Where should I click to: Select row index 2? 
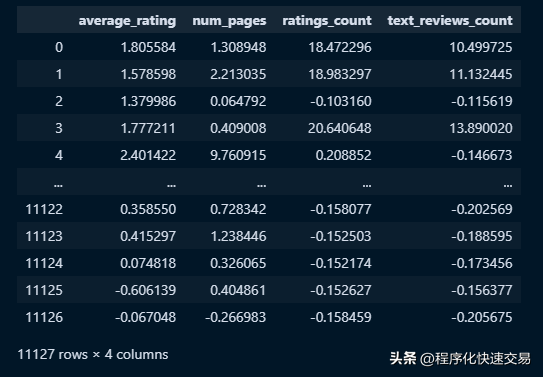pyautogui.click(x=59, y=101)
